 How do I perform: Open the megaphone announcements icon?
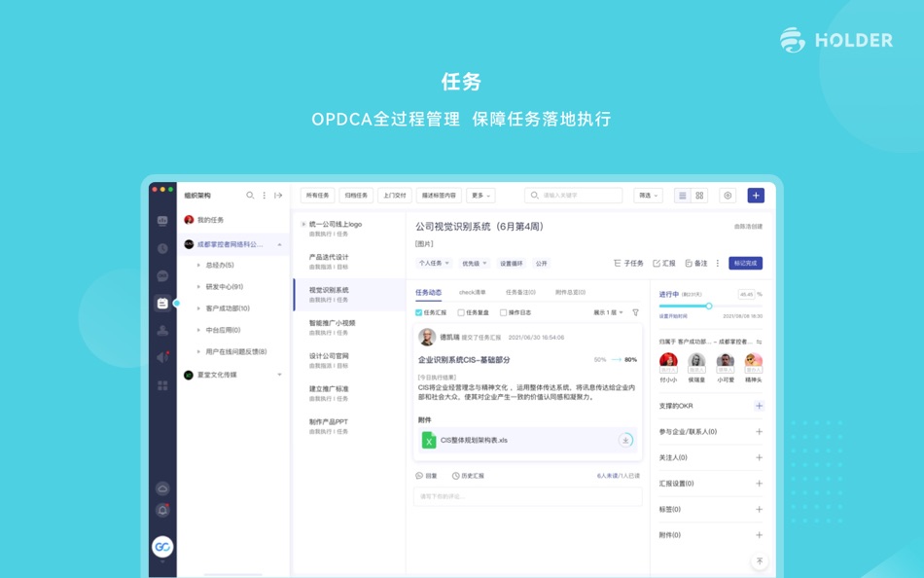[x=162, y=357]
